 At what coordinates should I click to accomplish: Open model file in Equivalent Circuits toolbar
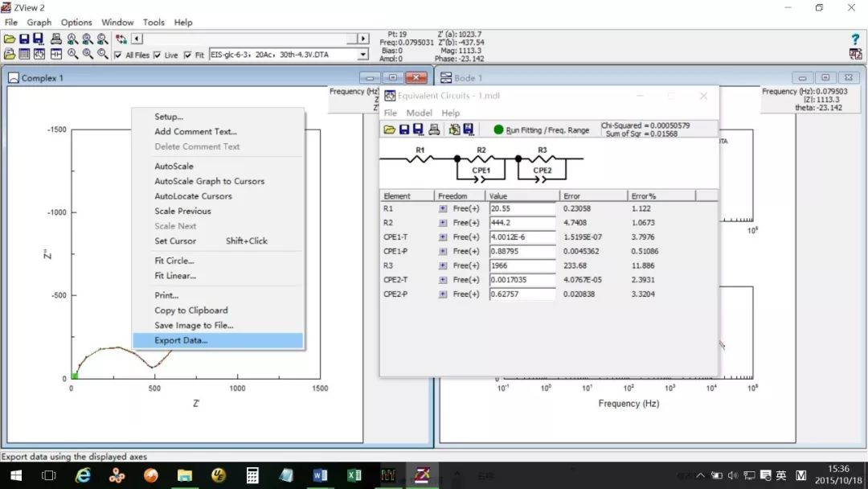(x=390, y=129)
